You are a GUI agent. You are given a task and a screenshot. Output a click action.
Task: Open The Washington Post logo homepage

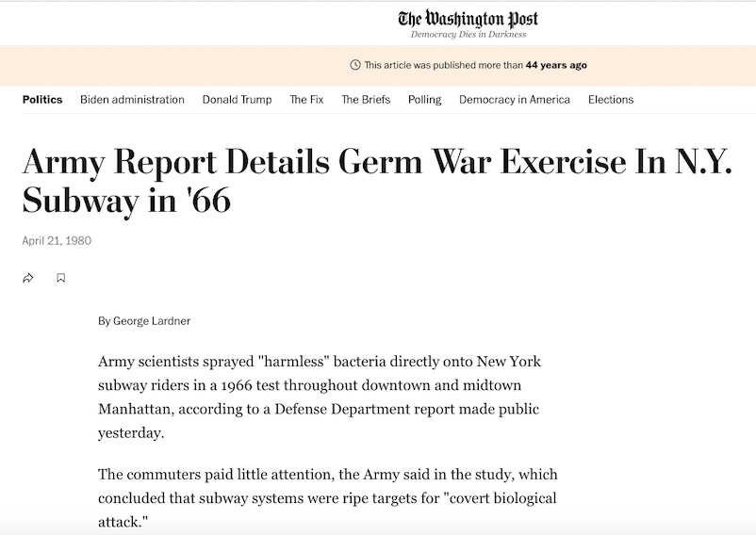468,19
